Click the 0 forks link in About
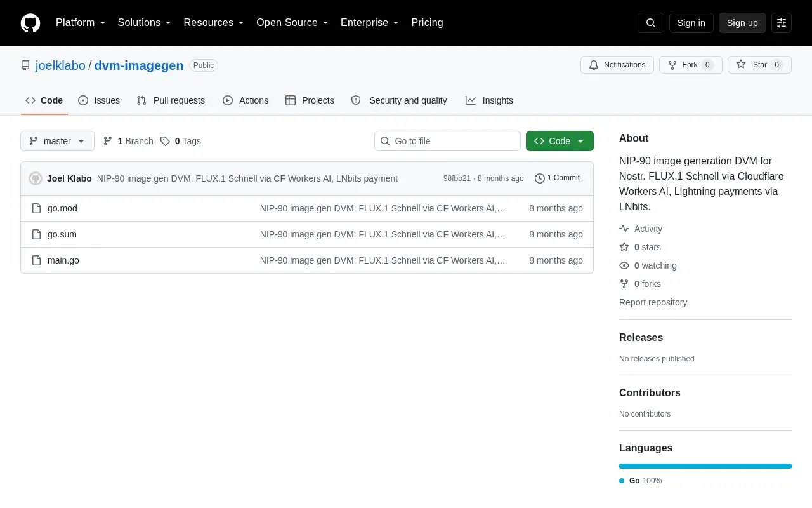Screen dimensions: 812x508 [640, 284]
